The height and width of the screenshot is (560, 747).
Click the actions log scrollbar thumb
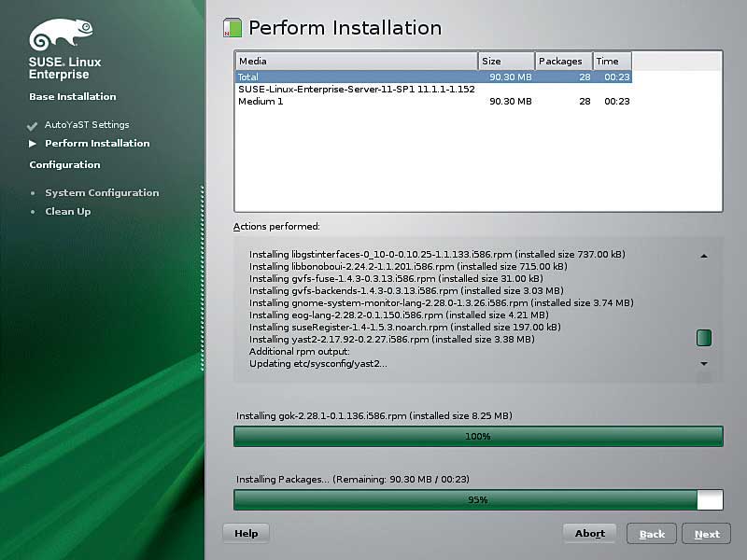click(x=704, y=338)
